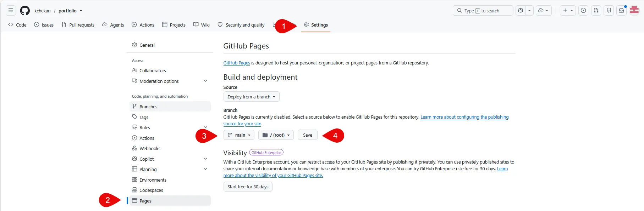Open the agents cloud dropdown in header
This screenshot has width=644, height=211.
[543, 11]
